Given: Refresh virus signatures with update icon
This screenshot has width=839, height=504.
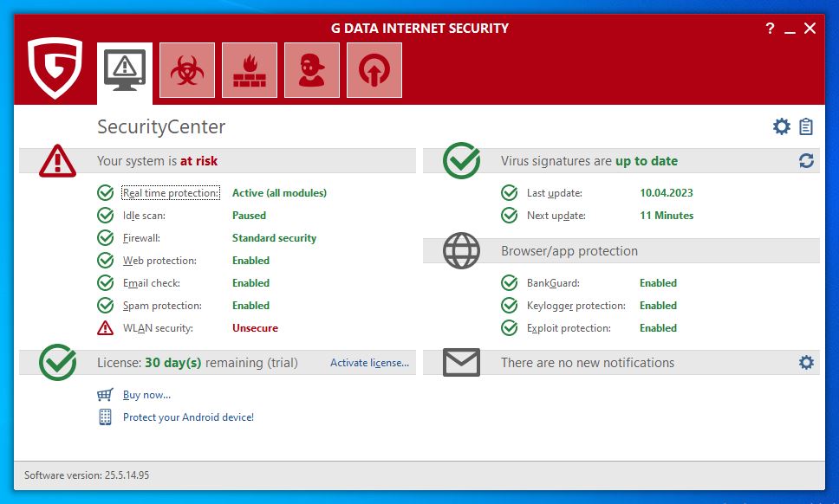Looking at the screenshot, I should tap(806, 161).
